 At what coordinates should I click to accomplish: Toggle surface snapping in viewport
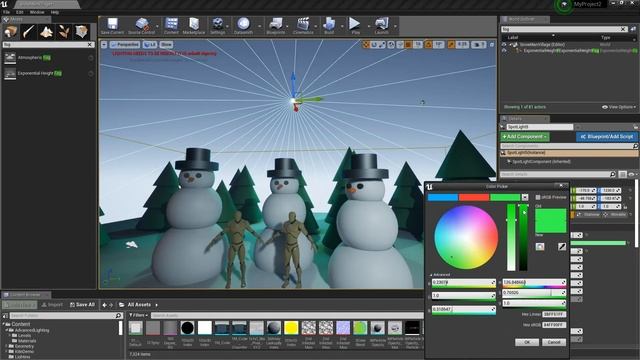(400, 44)
